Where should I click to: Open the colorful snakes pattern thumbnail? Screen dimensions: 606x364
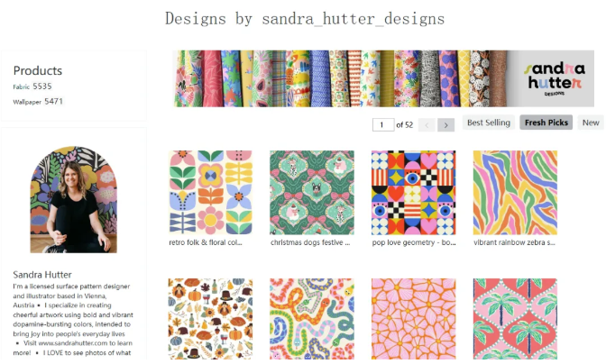tap(312, 319)
